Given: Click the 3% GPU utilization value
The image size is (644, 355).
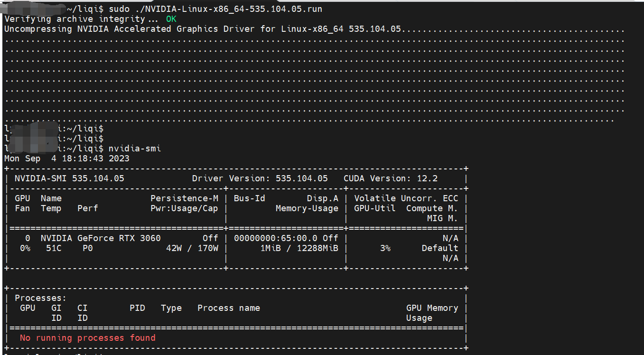Looking at the screenshot, I should pos(385,248).
